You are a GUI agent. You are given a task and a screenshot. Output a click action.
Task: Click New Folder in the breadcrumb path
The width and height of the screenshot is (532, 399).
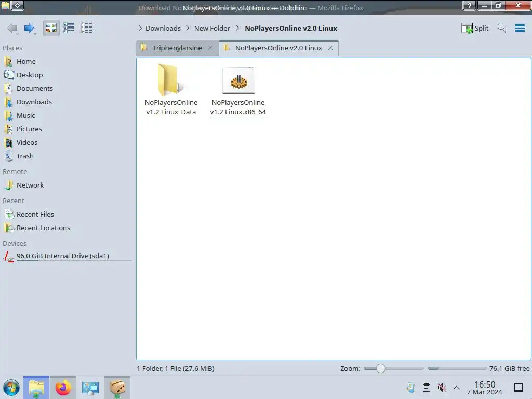(212, 28)
